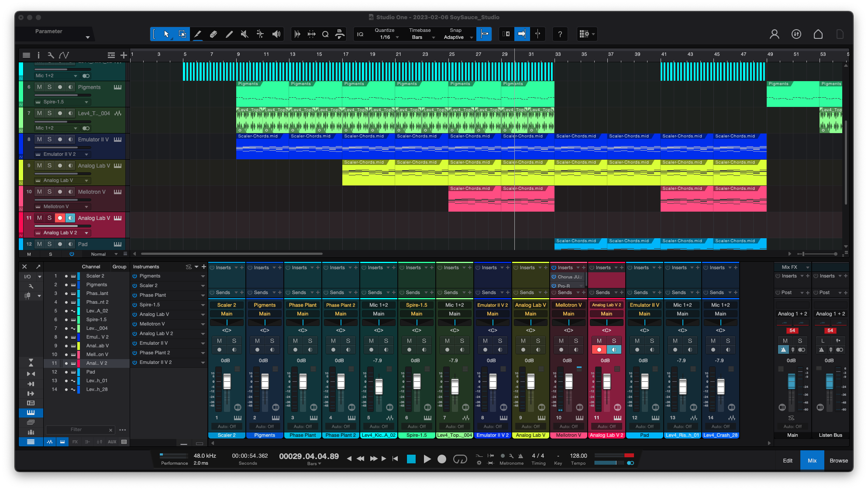This screenshot has height=490, width=868.
Task: Open the Start page home icon
Action: click(x=818, y=34)
